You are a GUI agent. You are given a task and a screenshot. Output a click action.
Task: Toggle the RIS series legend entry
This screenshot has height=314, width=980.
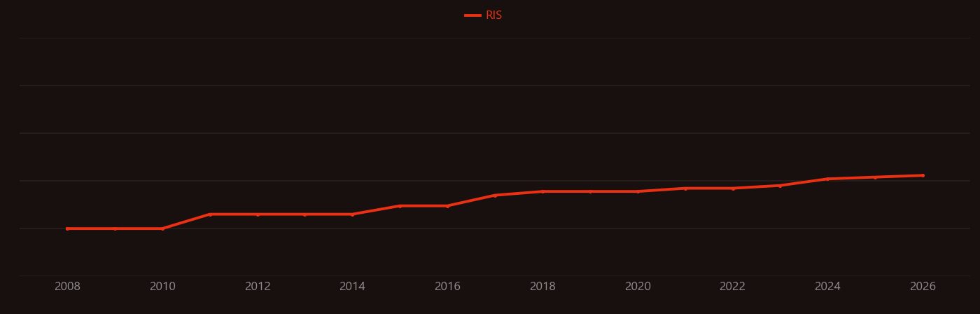(484, 15)
